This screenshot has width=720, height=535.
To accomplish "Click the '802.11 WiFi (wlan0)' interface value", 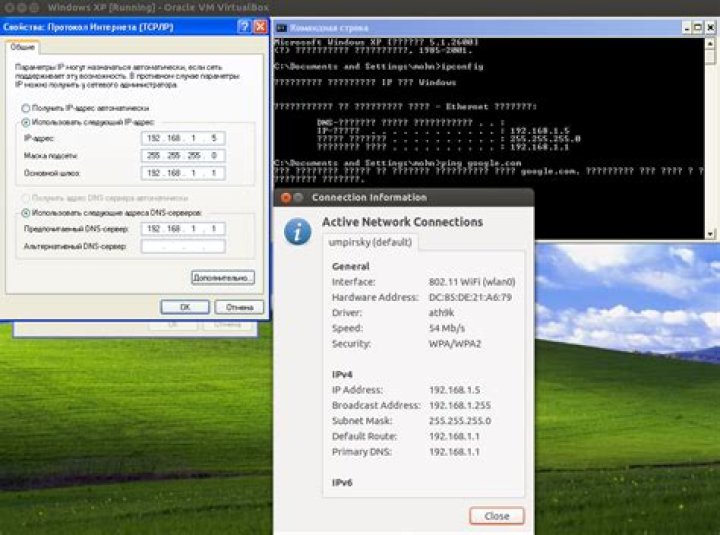I will tap(472, 282).
